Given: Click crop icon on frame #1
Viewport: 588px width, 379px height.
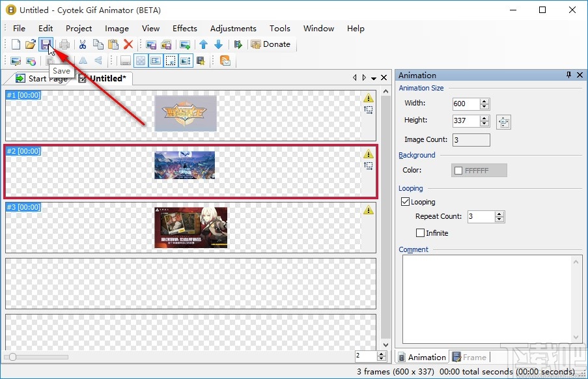Looking at the screenshot, I should (x=369, y=110).
